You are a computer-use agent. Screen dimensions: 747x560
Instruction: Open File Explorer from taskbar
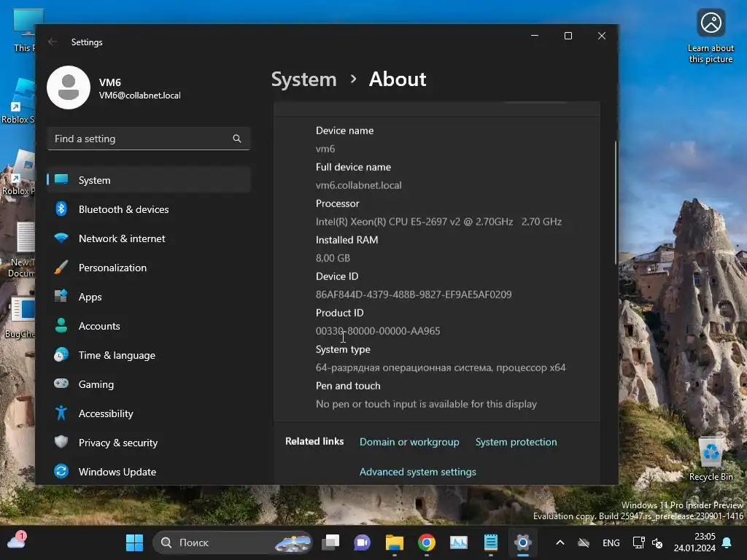click(395, 542)
